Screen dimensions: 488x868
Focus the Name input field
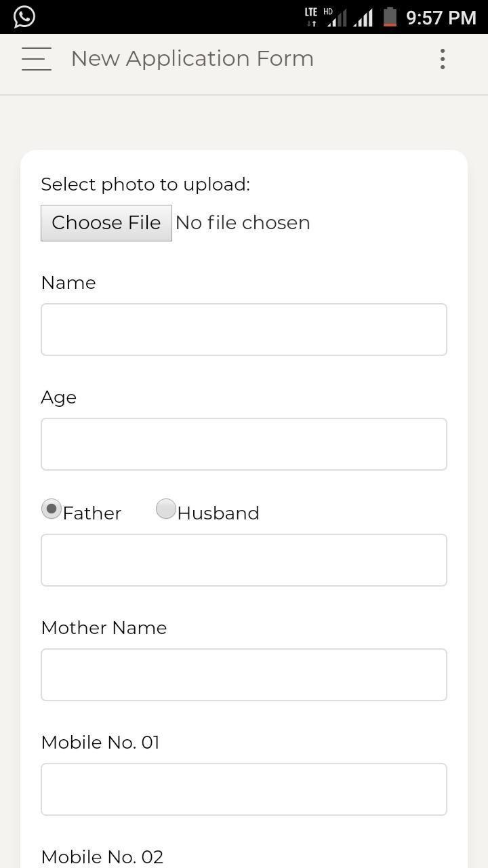point(244,330)
